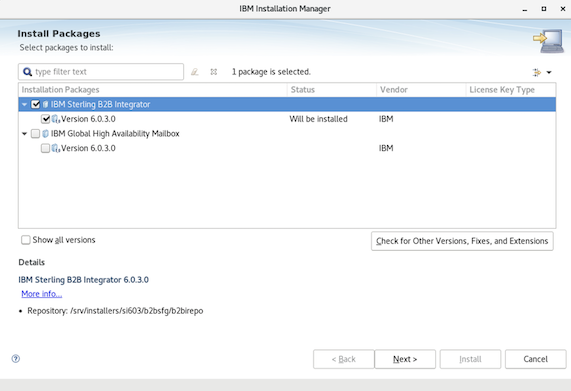Click the Mailbox Version 6.0.3.0 package icon
Screen dimensions: 571x391
[x=56, y=148]
